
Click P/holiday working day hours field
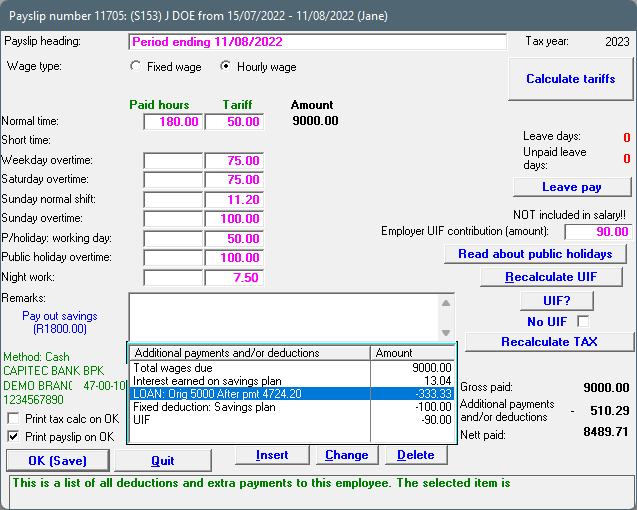coord(173,239)
